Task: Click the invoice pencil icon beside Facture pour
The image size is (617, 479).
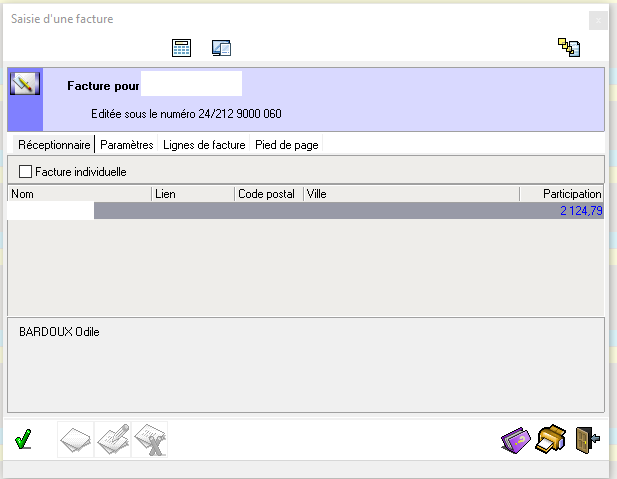Action: pyautogui.click(x=24, y=84)
